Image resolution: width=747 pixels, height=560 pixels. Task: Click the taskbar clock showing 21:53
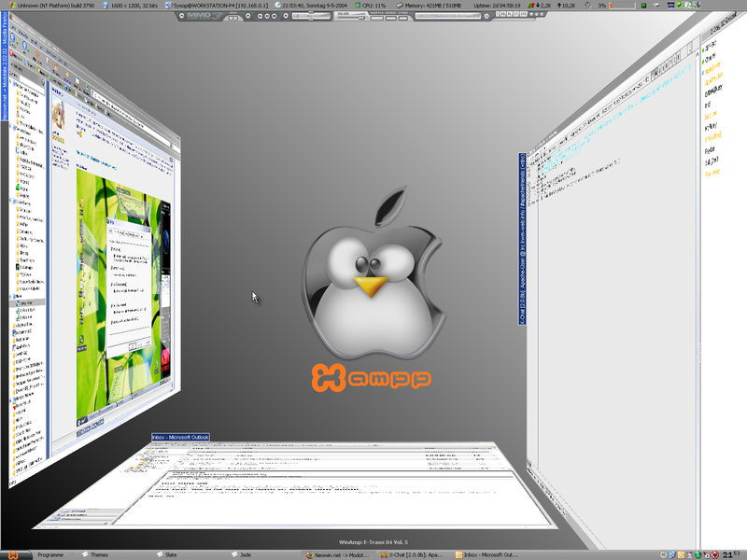coord(734,553)
